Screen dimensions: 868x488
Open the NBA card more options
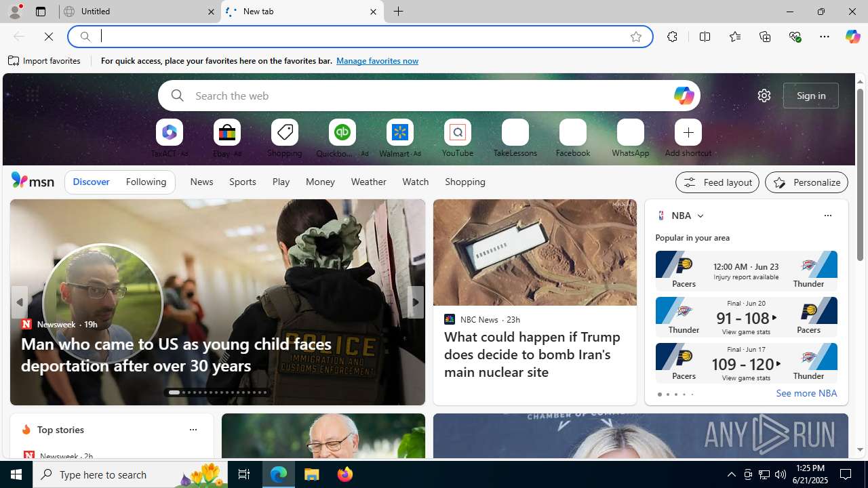tap(827, 216)
